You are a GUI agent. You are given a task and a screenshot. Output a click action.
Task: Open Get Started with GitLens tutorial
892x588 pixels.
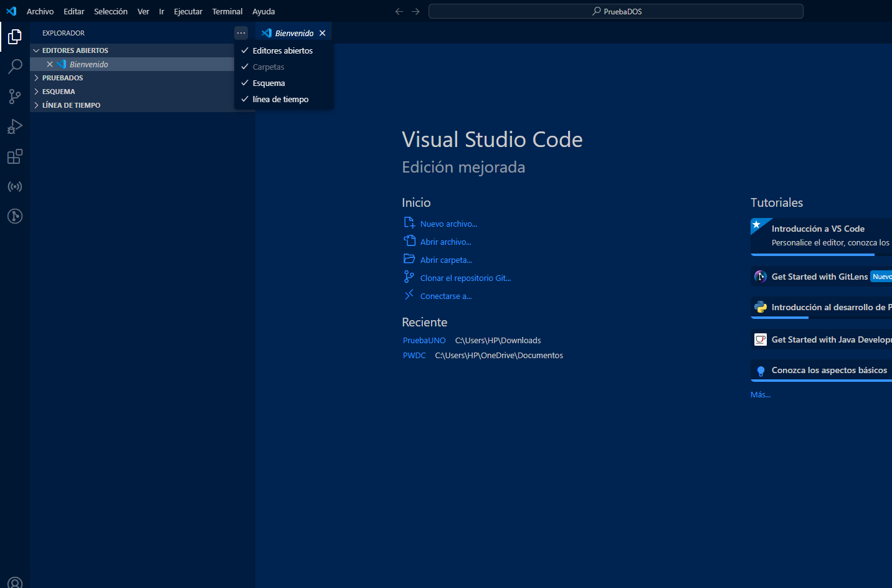(821, 277)
